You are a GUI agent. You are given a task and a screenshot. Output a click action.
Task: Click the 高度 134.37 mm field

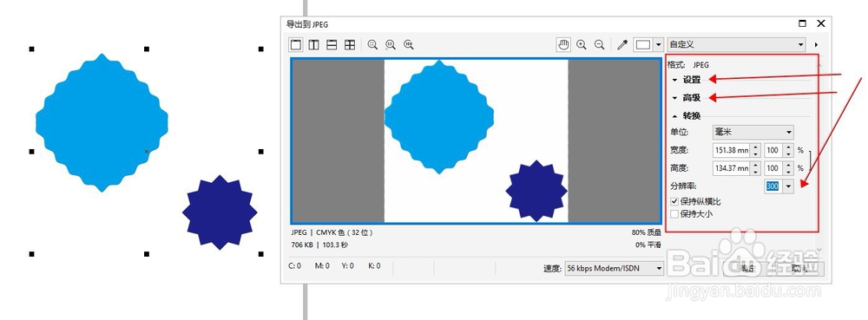731,168
